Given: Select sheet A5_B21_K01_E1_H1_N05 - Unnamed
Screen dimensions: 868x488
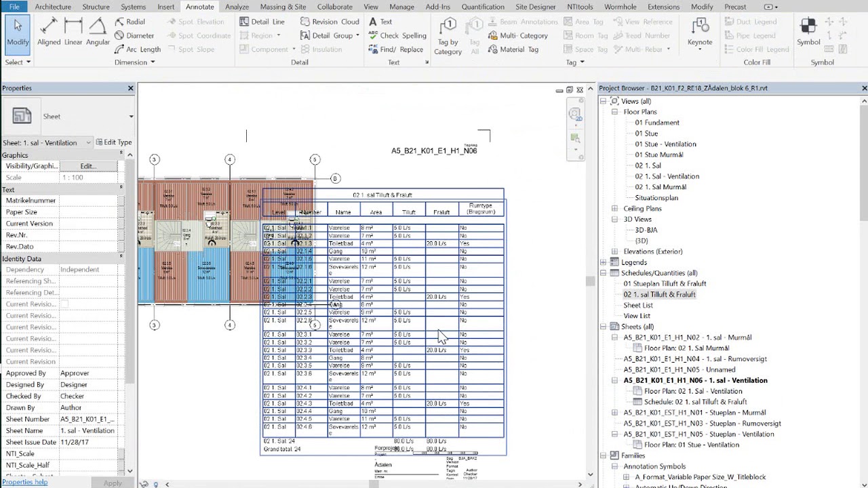Looking at the screenshot, I should coord(679,370).
